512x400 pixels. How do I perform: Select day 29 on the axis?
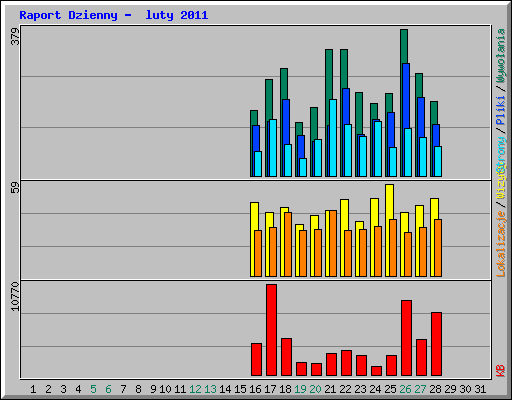coord(450,389)
